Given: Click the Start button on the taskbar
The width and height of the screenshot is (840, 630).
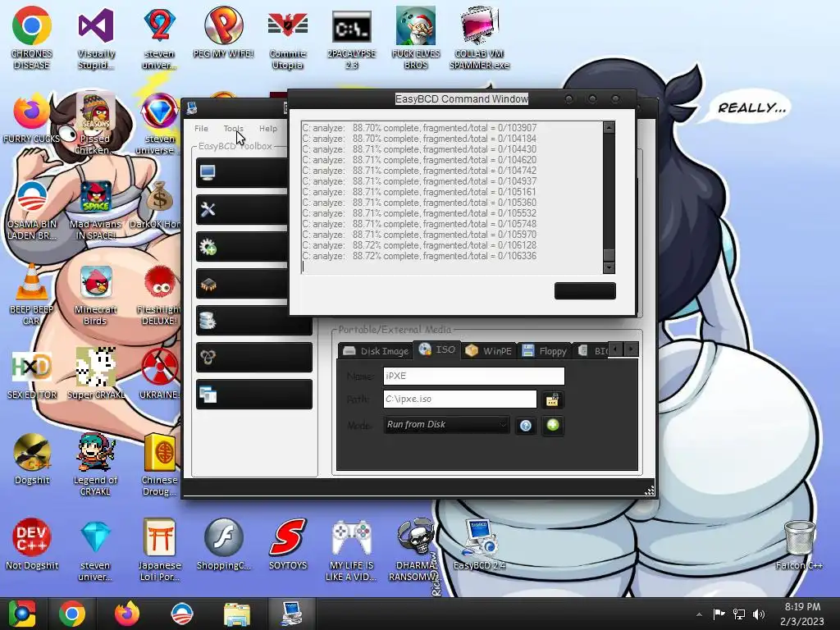Looking at the screenshot, I should (x=22, y=614).
